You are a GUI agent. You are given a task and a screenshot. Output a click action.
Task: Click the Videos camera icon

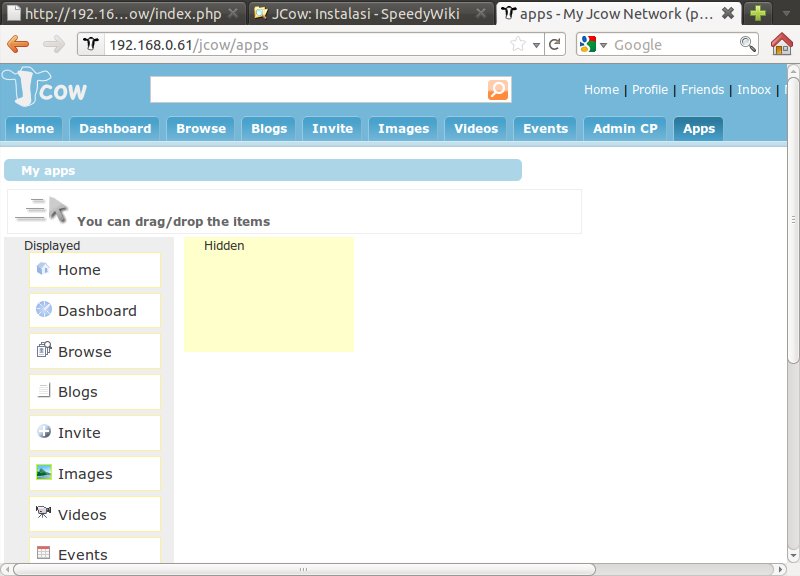pos(43,512)
